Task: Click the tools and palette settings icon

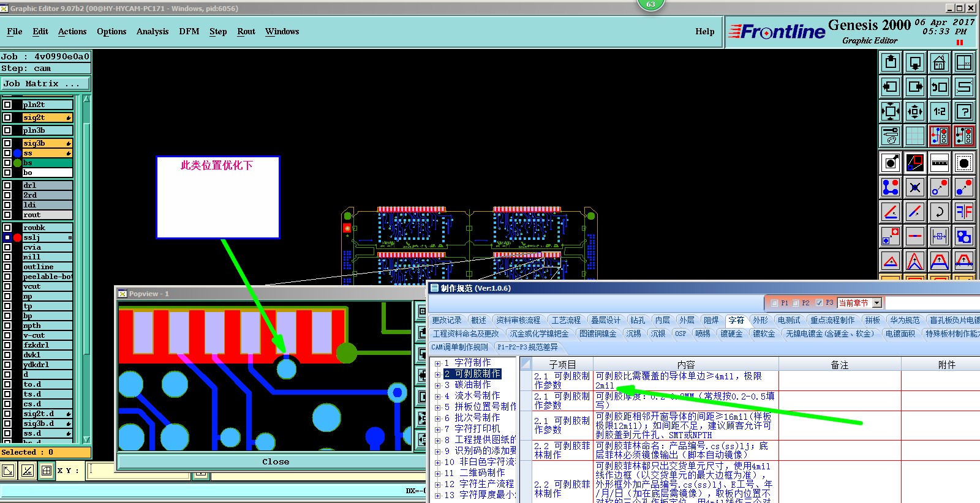Action: (891, 136)
